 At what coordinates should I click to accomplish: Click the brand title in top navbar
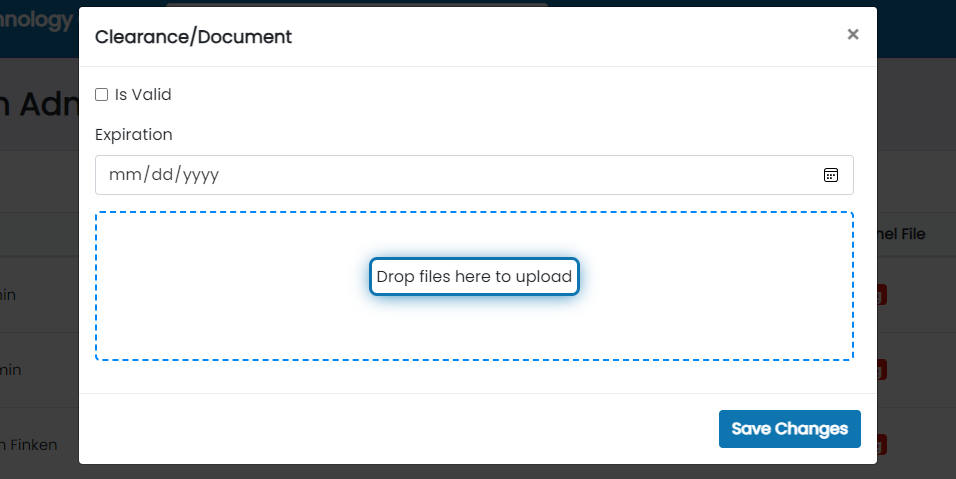pyautogui.click(x=37, y=20)
